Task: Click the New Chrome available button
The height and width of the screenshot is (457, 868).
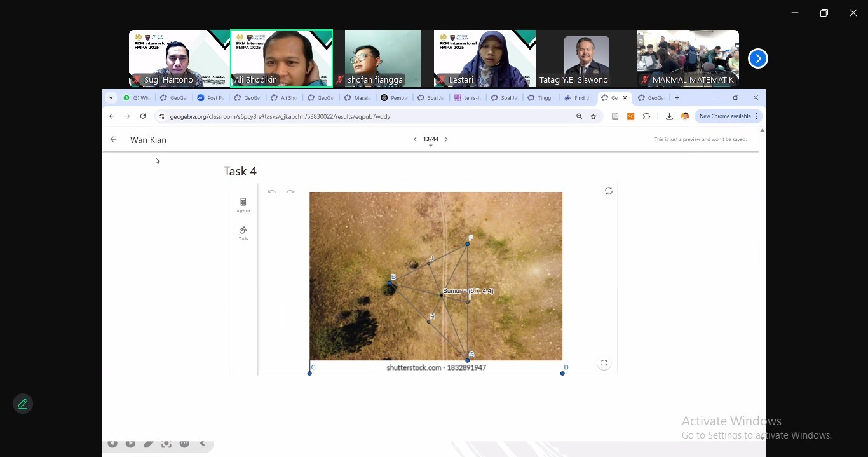Action: 728,116
